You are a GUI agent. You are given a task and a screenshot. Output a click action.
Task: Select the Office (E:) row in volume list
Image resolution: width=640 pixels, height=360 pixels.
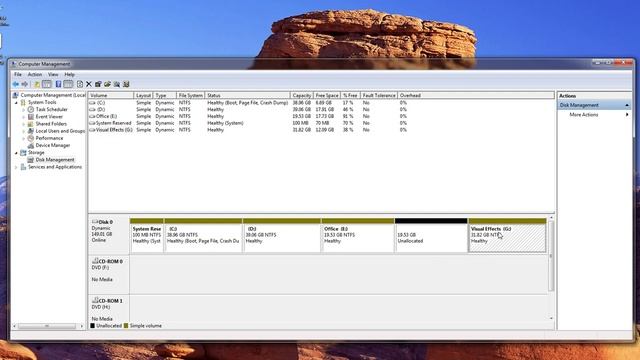click(249, 116)
